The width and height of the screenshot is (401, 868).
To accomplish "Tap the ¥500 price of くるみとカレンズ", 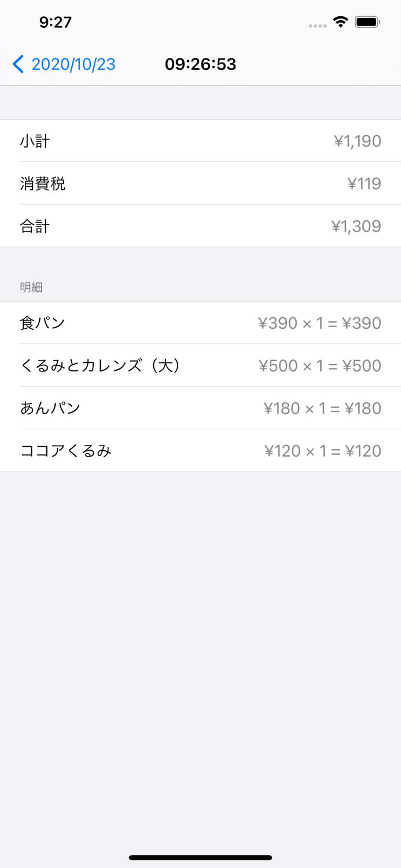I will (x=277, y=366).
